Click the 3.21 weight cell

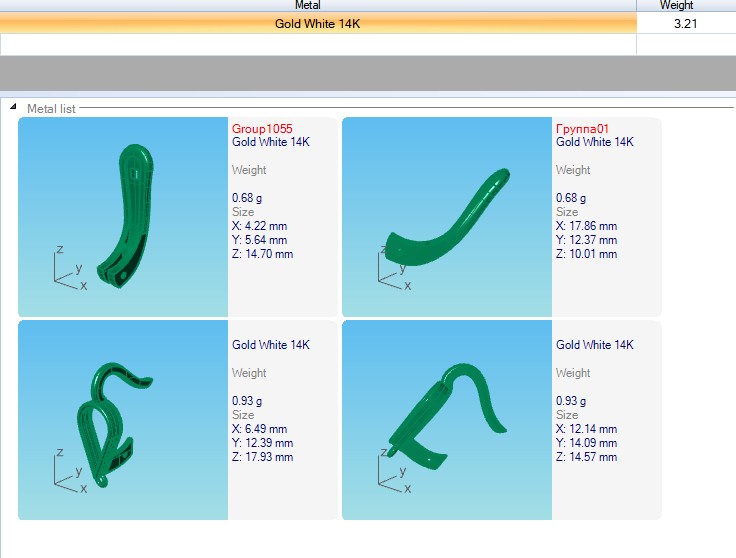point(685,23)
